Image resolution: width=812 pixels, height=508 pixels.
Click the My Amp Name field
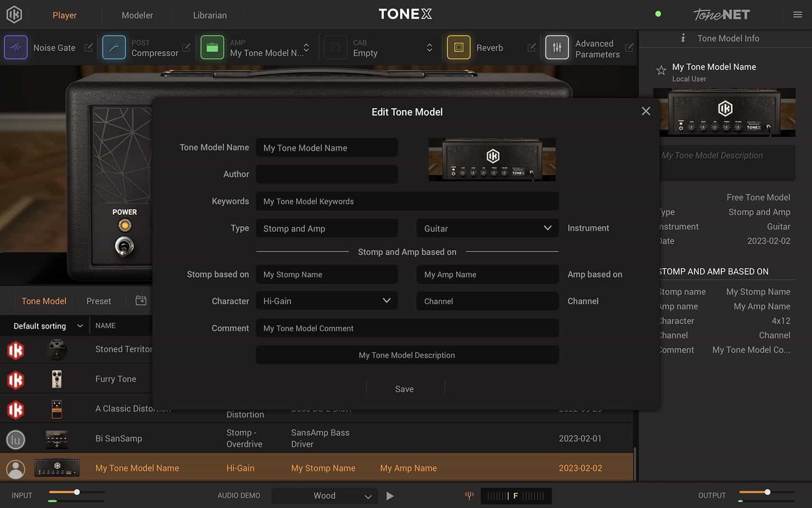[488, 274]
